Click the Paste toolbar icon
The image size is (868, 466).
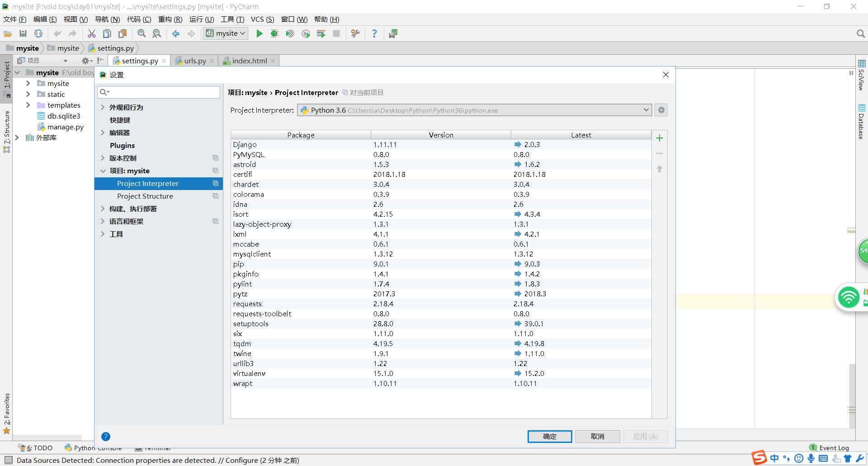pos(123,33)
